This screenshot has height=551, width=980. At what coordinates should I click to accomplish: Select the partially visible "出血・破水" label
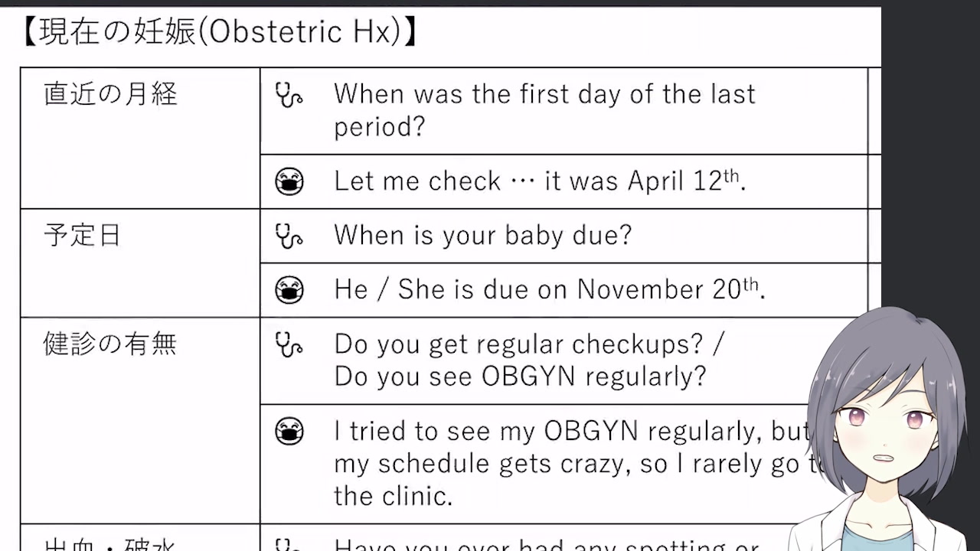click(x=110, y=545)
